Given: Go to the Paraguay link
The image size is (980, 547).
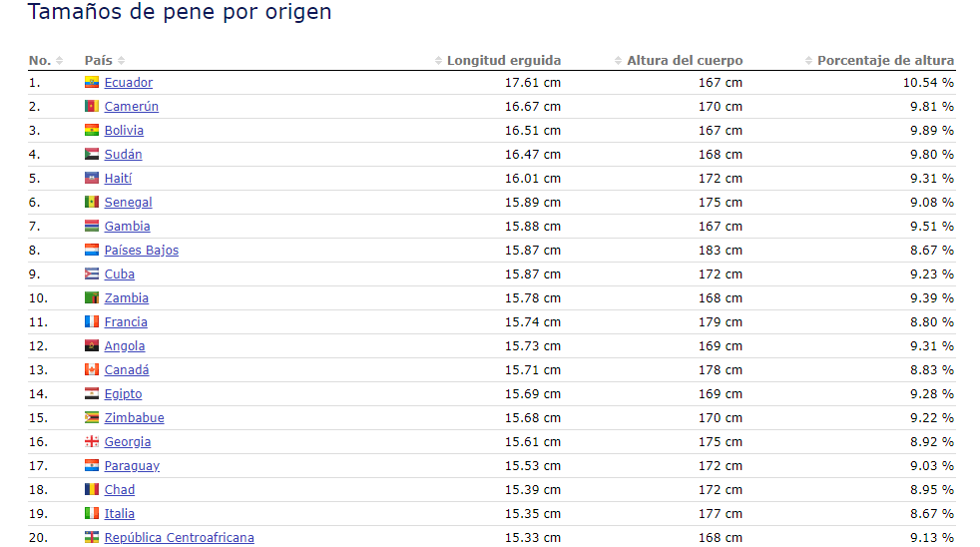Looking at the screenshot, I should pyautogui.click(x=132, y=466).
